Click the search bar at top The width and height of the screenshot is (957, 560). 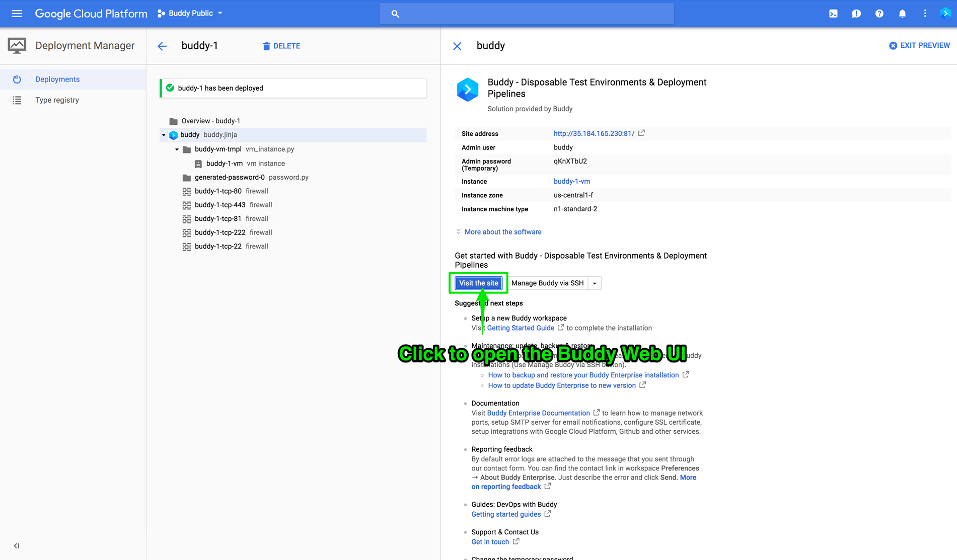pyautogui.click(x=527, y=14)
